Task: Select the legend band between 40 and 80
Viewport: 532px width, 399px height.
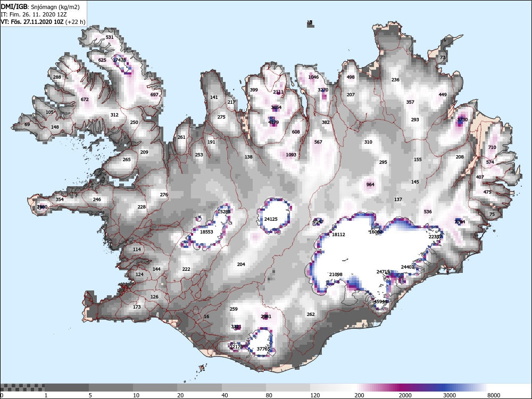Action: (x=244, y=387)
